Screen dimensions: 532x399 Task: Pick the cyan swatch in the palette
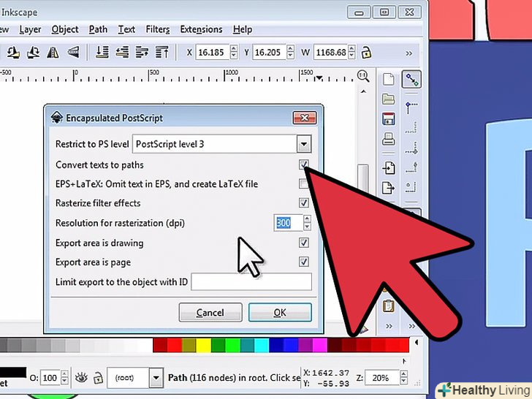coord(262,345)
